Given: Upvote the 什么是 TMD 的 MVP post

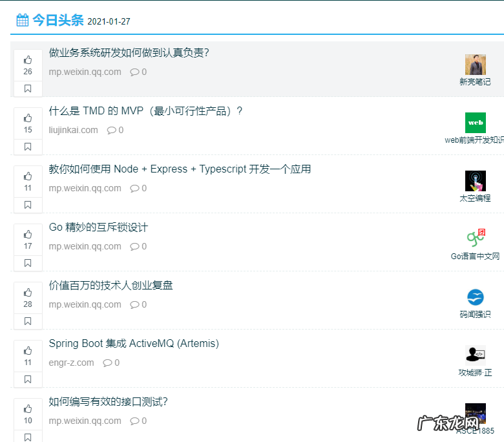Looking at the screenshot, I should (x=28, y=123).
